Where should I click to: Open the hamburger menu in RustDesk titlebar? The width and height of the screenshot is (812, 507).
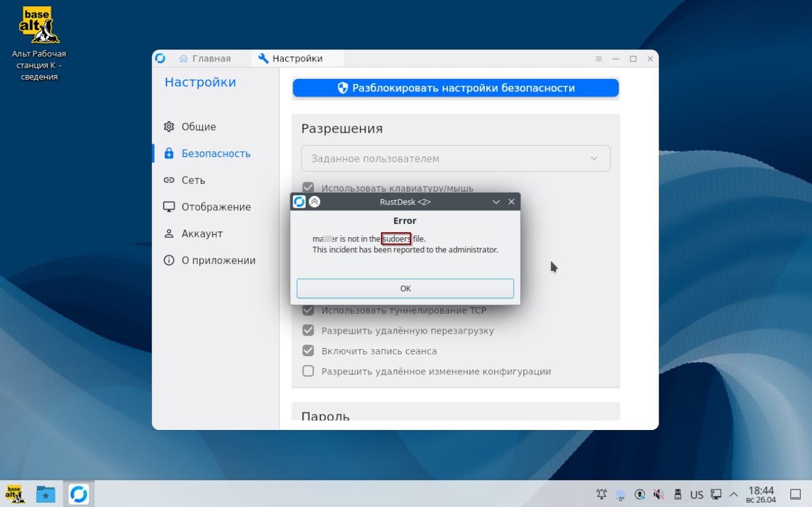point(599,59)
